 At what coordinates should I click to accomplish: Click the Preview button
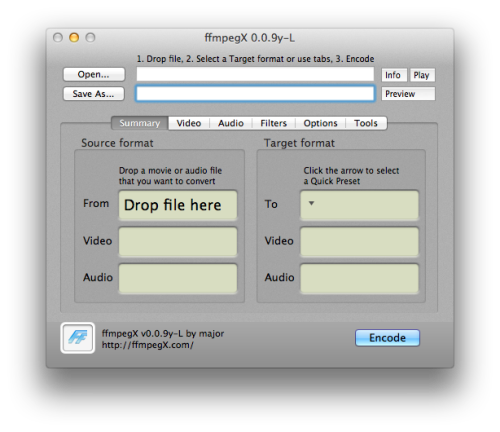pos(408,94)
